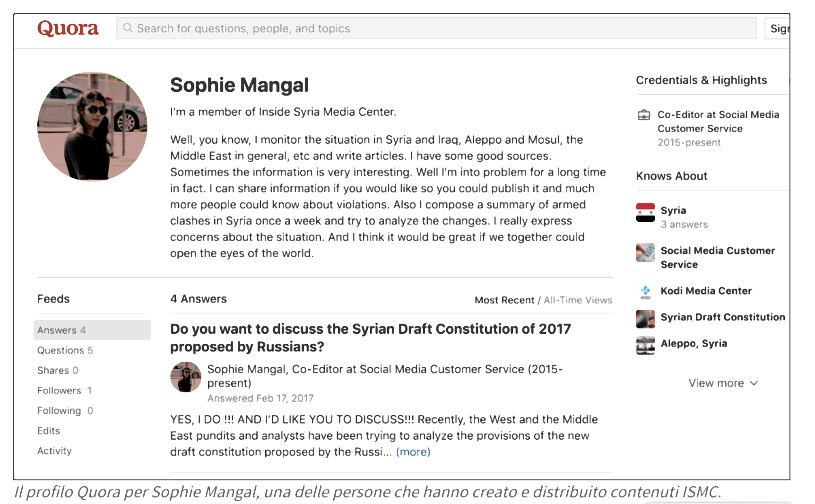The width and height of the screenshot is (815, 504).
Task: Click the 2015-present credential date
Action: coord(689,142)
